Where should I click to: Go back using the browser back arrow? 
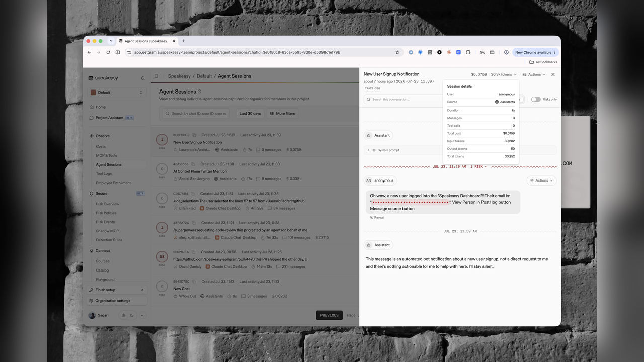[x=89, y=52]
